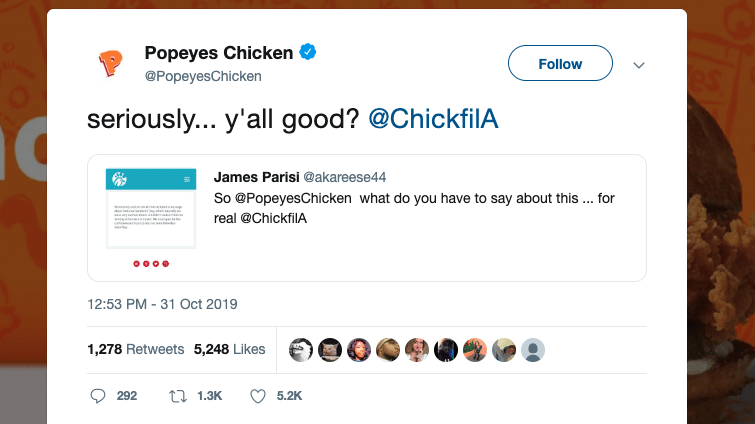Open the @PopeyesChicken handle link
The image size is (755, 424).
(x=203, y=76)
